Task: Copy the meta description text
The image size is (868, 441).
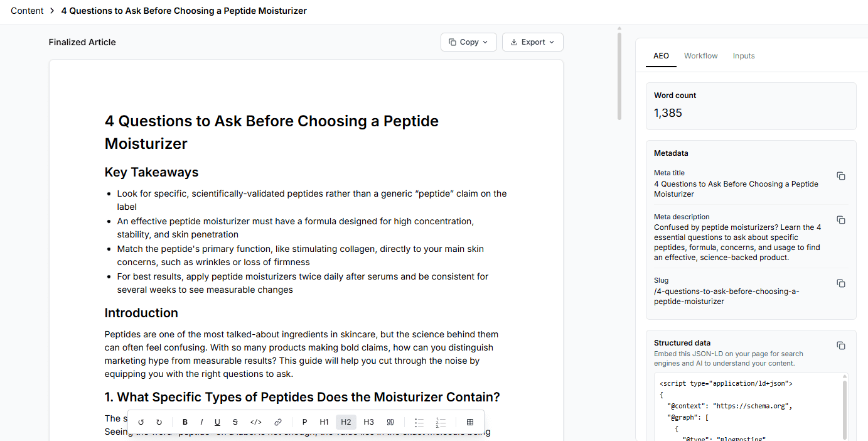Action: tap(841, 220)
